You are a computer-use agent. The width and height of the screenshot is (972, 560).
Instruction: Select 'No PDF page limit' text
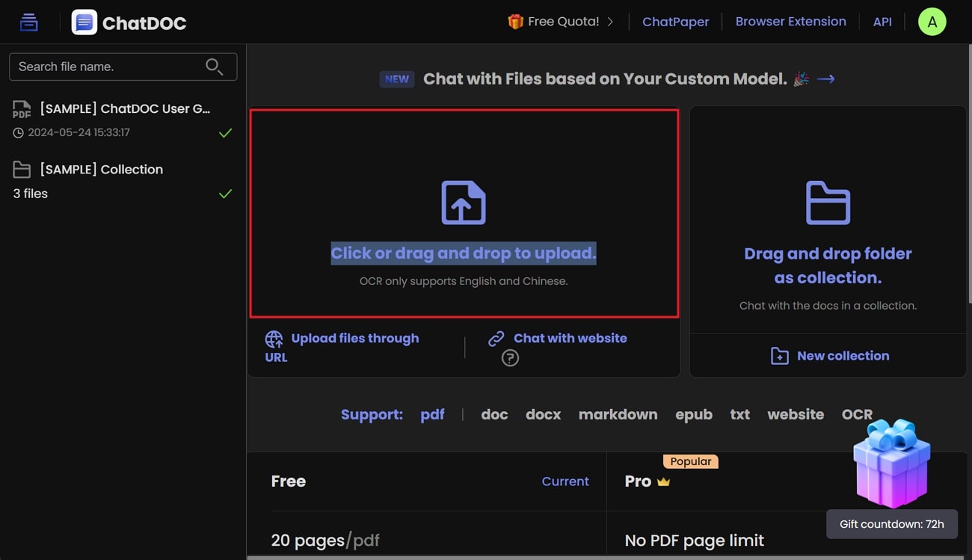[695, 540]
